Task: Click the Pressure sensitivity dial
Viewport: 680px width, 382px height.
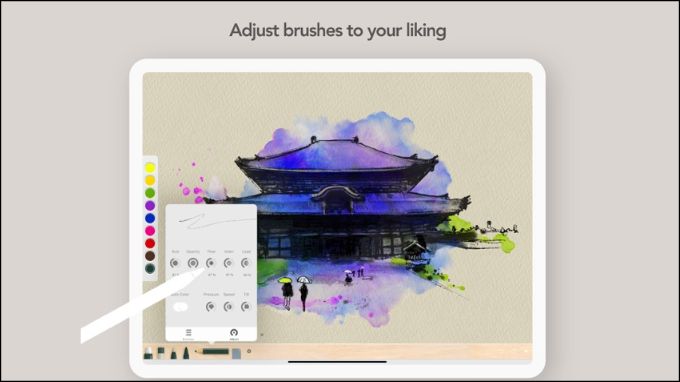Action: click(x=211, y=307)
